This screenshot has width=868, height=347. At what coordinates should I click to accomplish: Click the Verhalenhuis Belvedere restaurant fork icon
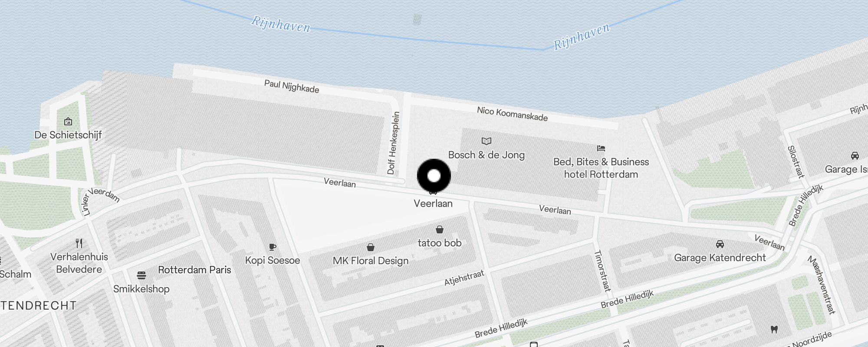pos(79,243)
